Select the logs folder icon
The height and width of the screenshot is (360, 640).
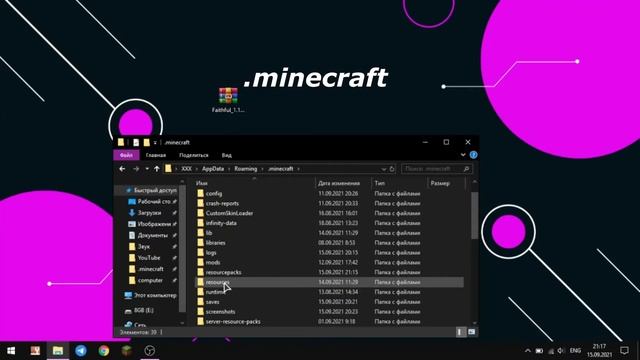tap(200, 253)
